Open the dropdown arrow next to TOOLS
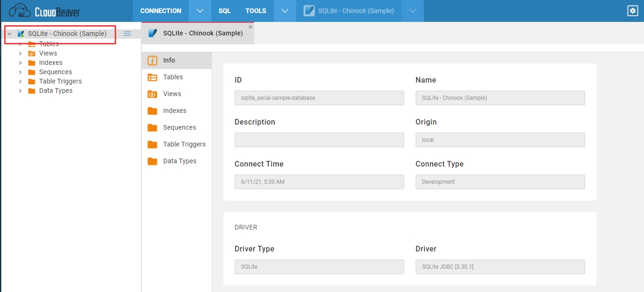 (x=285, y=11)
